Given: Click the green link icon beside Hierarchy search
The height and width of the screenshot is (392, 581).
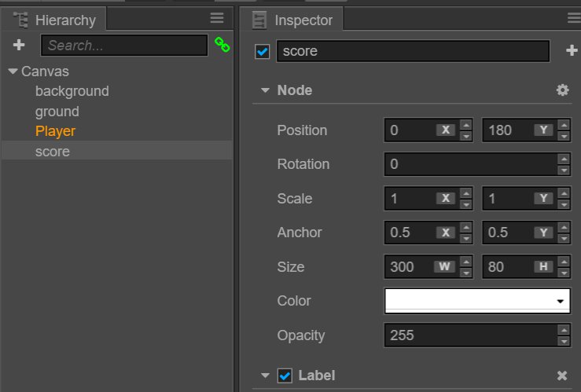Looking at the screenshot, I should tap(222, 46).
